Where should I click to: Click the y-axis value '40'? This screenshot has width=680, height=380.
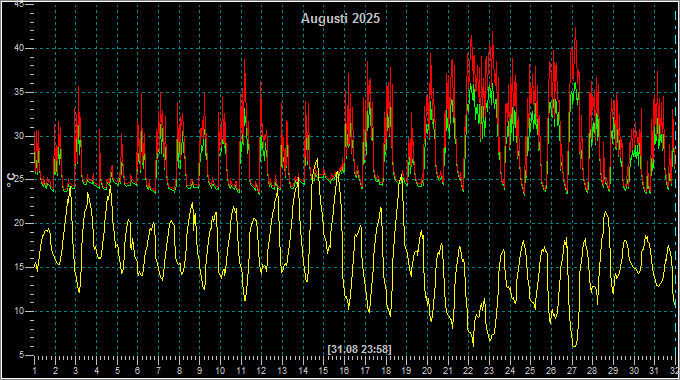point(18,48)
